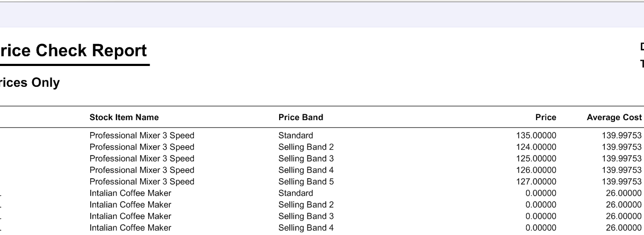Screen dimensions: 644x235
Task: Click the Prices Only subtitle
Action: [x=30, y=83]
